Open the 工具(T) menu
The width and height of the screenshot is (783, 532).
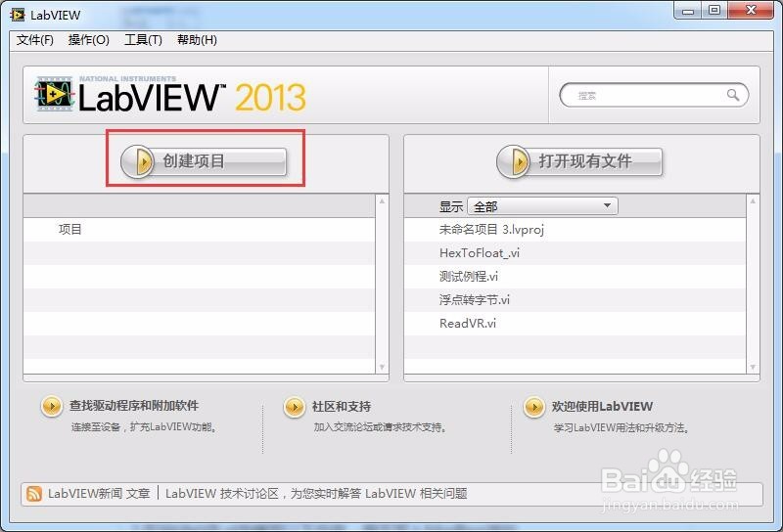click(x=143, y=40)
